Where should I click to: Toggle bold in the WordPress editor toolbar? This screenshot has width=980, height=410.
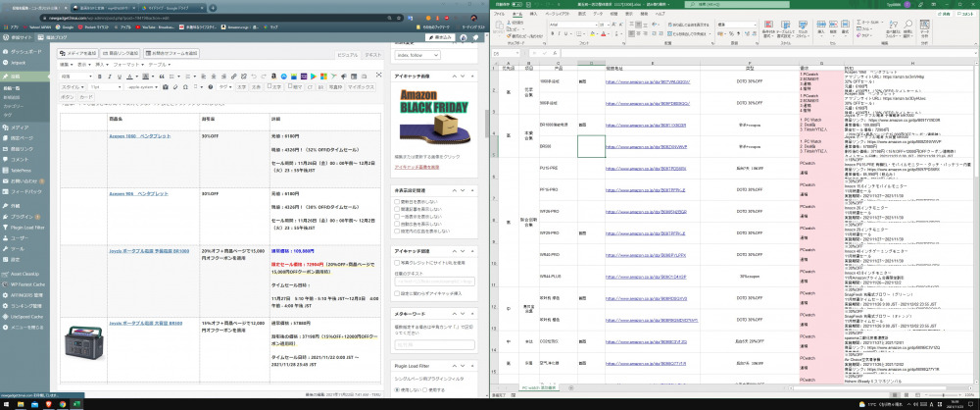(99, 77)
